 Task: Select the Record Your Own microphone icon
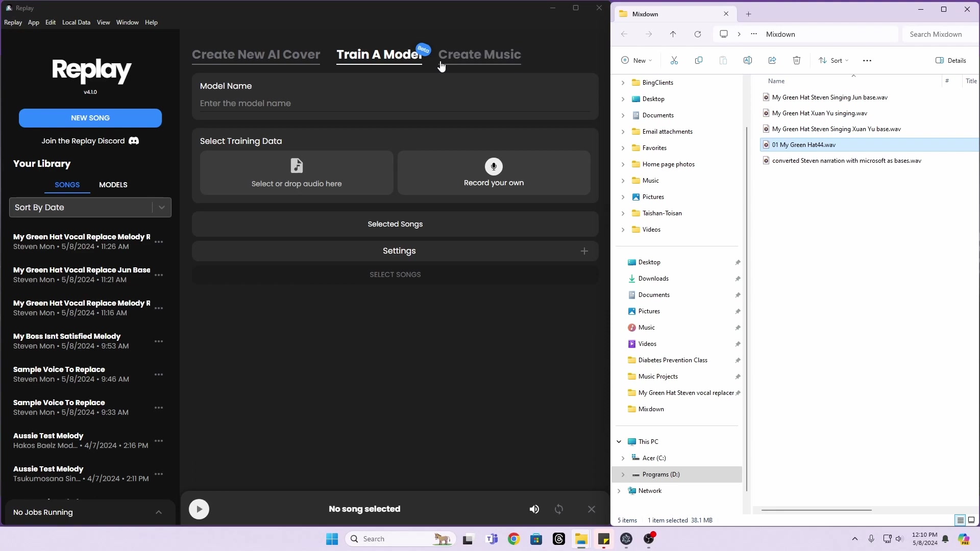coord(493,166)
